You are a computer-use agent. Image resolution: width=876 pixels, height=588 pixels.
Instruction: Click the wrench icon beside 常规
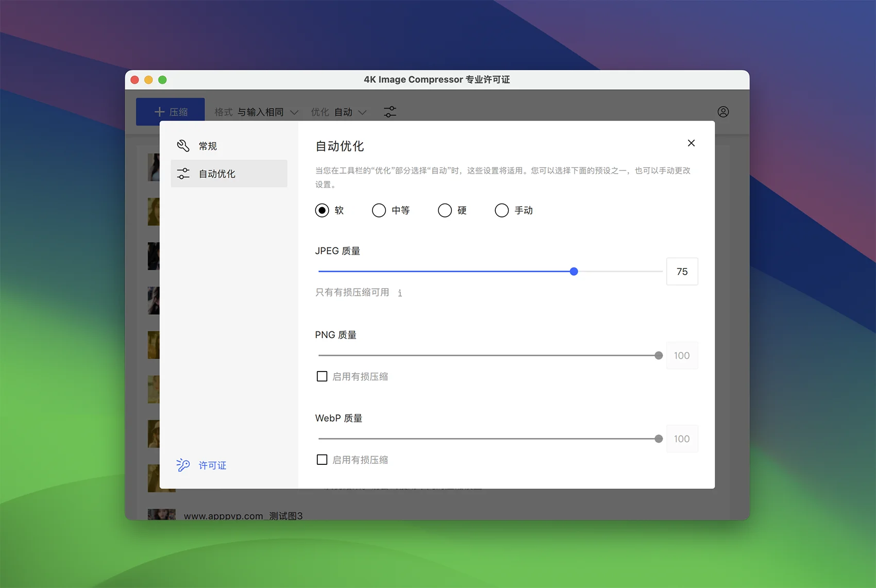click(x=183, y=146)
